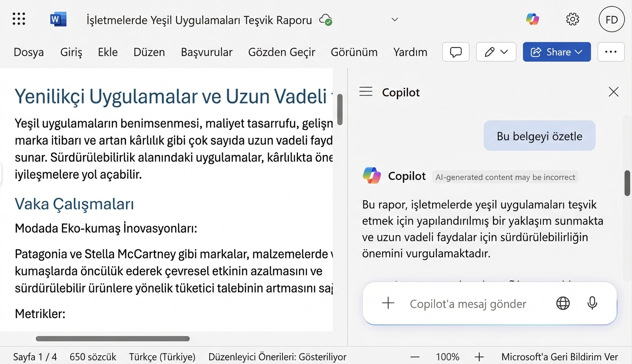
Task: Select the globe icon in Copilot input
Action: tap(563, 303)
